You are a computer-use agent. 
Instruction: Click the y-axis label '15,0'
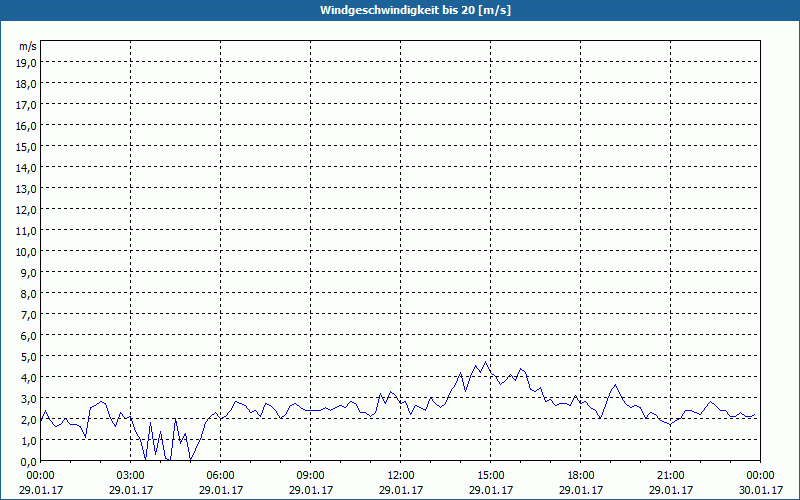[x=28, y=147]
